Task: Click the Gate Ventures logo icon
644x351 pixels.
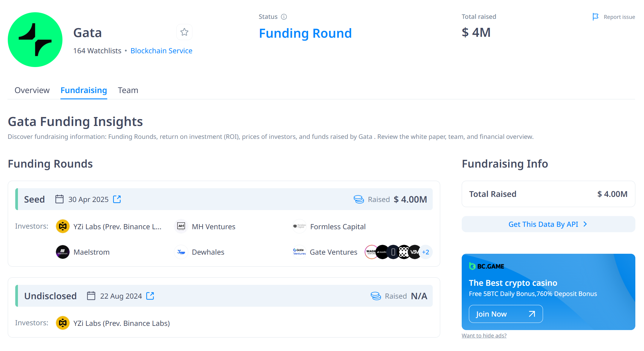Action: (x=299, y=252)
